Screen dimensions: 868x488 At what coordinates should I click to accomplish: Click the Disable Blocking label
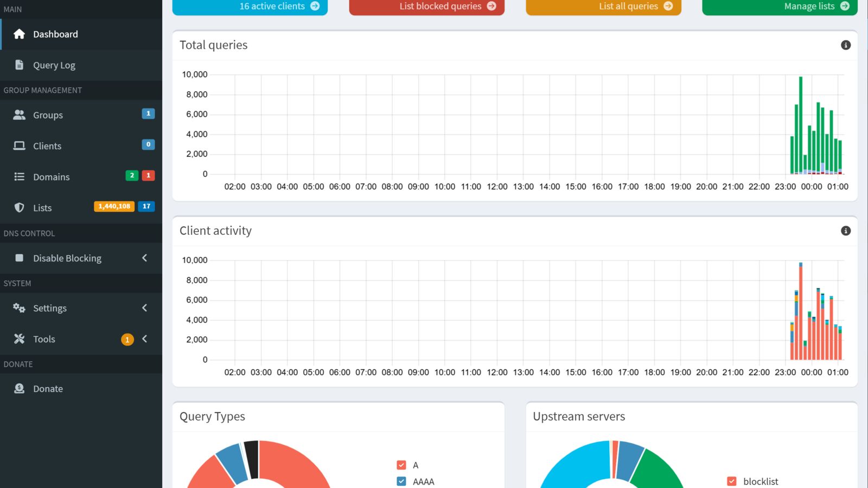pyautogui.click(x=67, y=258)
